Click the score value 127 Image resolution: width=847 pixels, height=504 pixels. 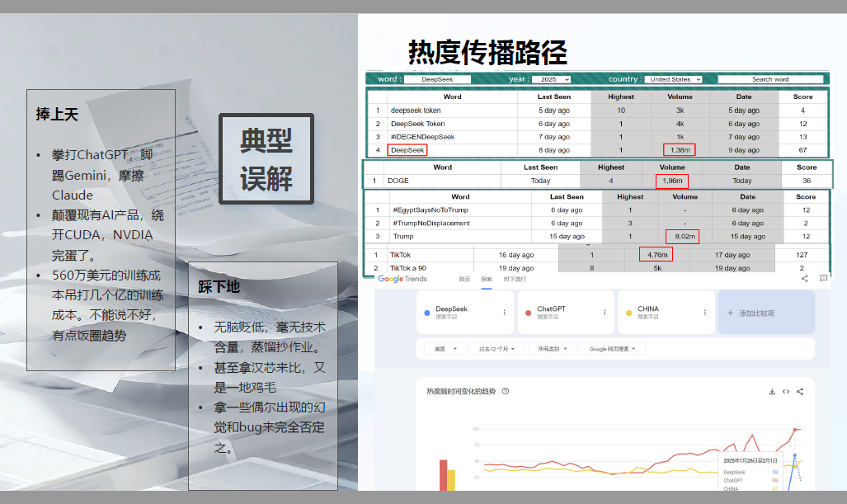[802, 255]
